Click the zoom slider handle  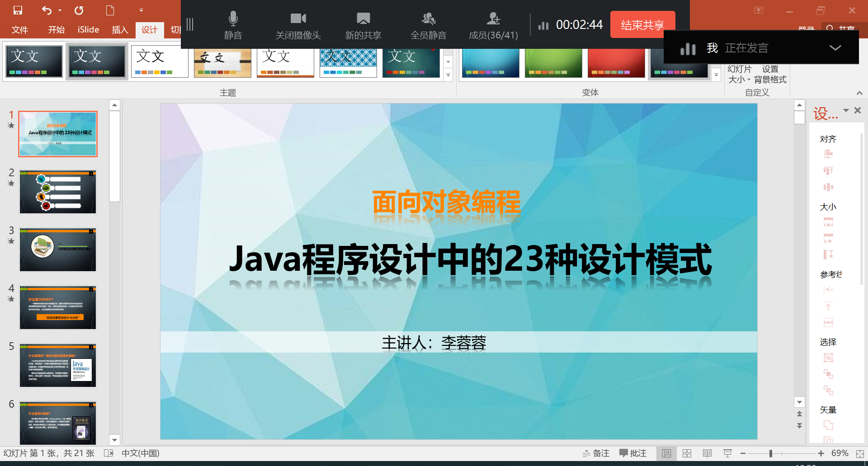pos(770,453)
